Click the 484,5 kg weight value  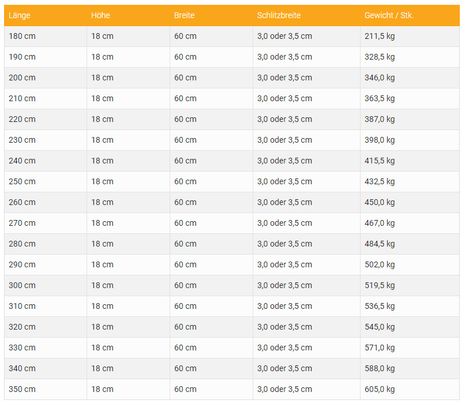[380, 244]
